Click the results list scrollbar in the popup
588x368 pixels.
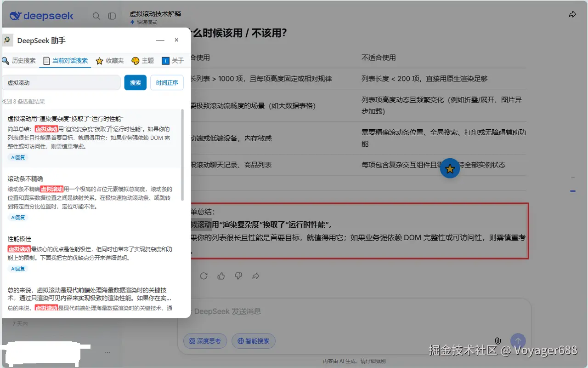point(182,155)
